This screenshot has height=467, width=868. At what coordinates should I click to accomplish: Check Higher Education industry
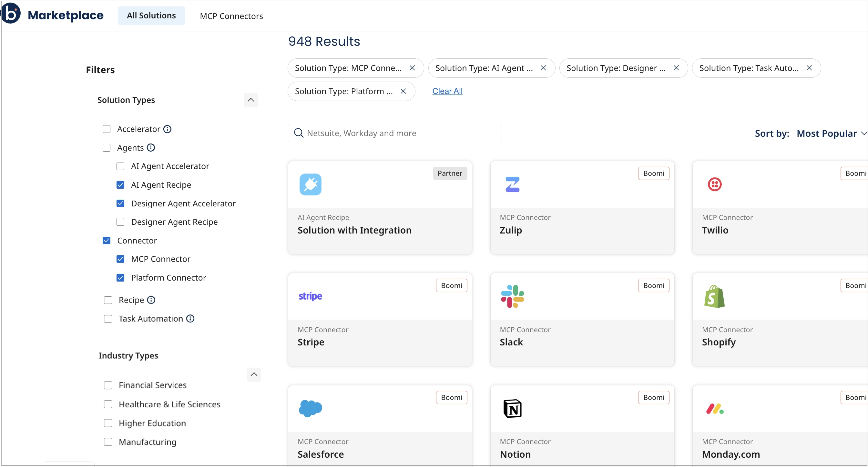click(x=108, y=423)
